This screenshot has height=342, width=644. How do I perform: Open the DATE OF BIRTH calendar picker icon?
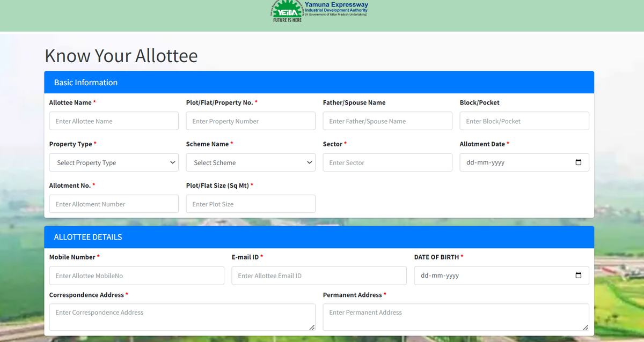[x=579, y=275]
